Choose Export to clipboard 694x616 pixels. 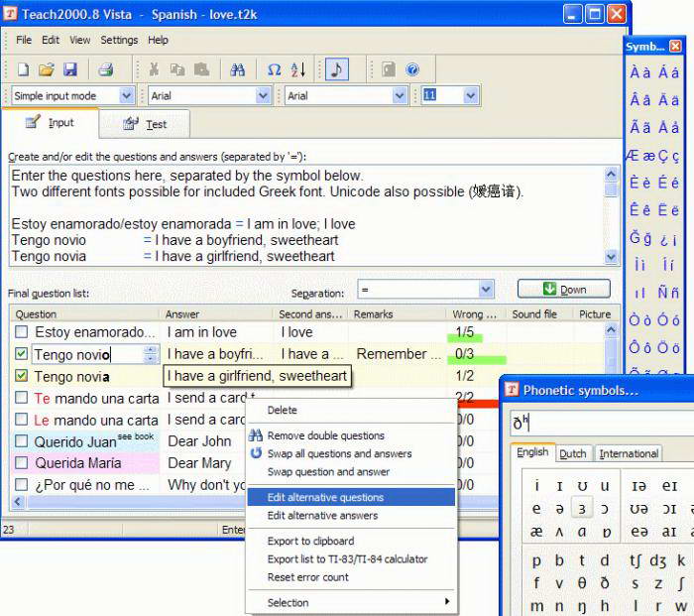[351, 542]
